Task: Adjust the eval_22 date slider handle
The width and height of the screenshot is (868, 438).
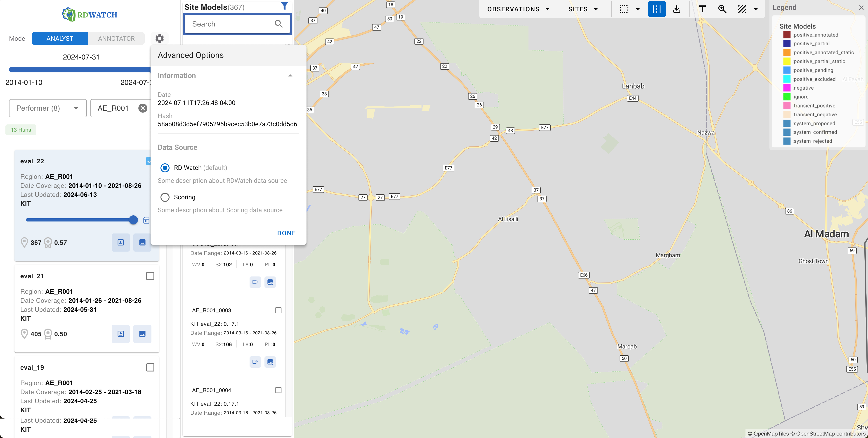Action: [133, 220]
